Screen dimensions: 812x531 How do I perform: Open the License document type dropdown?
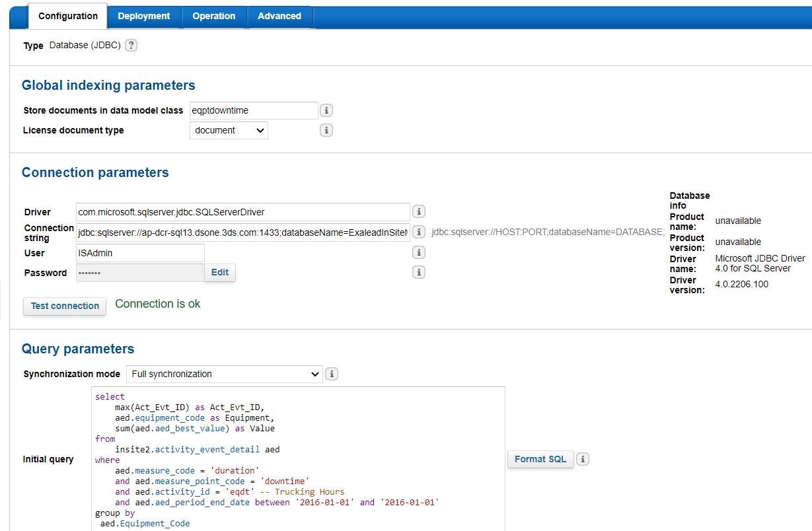[x=229, y=130]
